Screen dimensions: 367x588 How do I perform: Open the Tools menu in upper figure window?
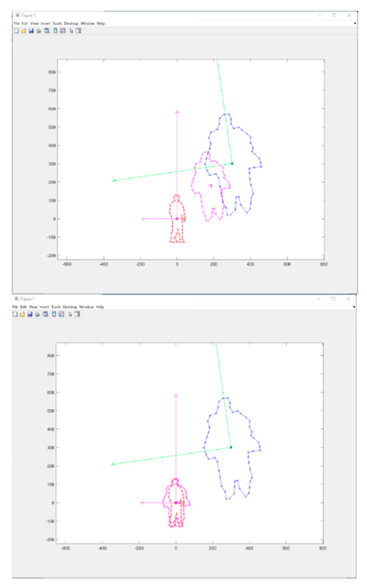click(x=57, y=24)
